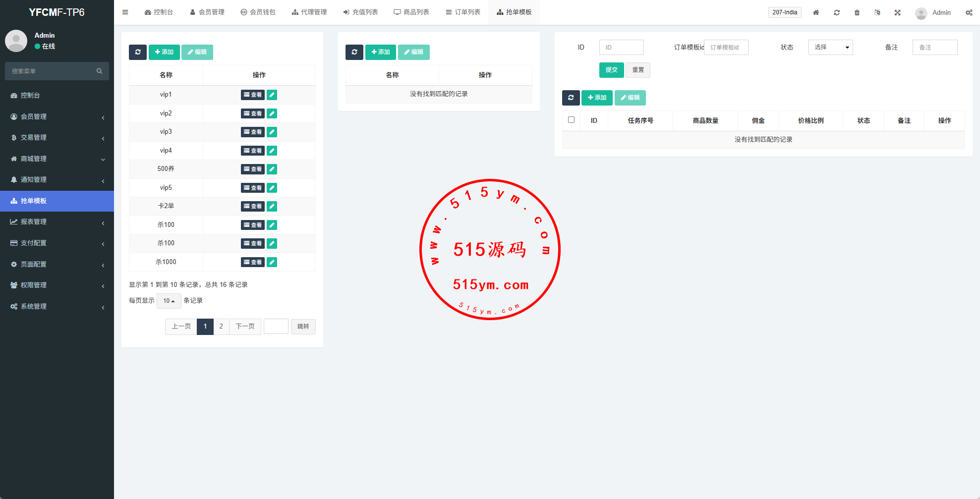980x499 pixels.
Task: Switch to the 订单列表 tab
Action: click(x=463, y=12)
